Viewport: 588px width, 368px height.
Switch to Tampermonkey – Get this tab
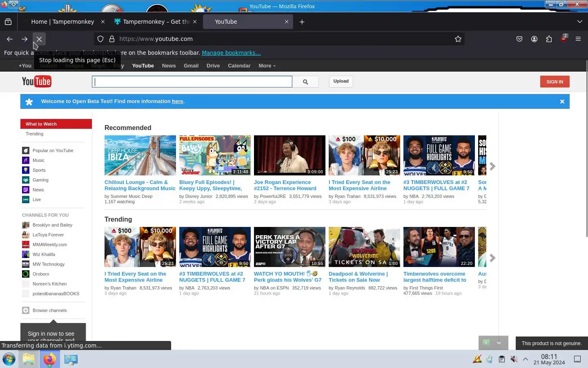pos(156,22)
